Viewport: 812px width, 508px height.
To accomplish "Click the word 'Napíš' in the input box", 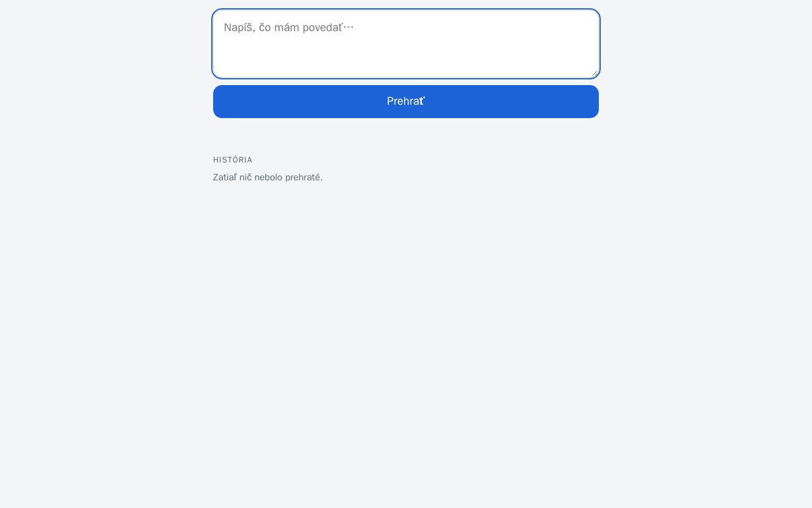I will click(x=238, y=27).
